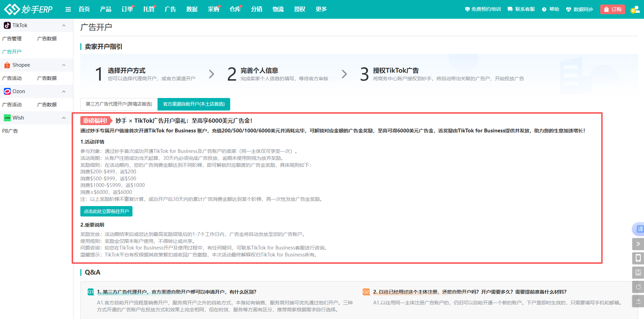Viewport: 644px width, 319px height.
Task: Click the refresh floating icon on the right
Action: coord(638,287)
